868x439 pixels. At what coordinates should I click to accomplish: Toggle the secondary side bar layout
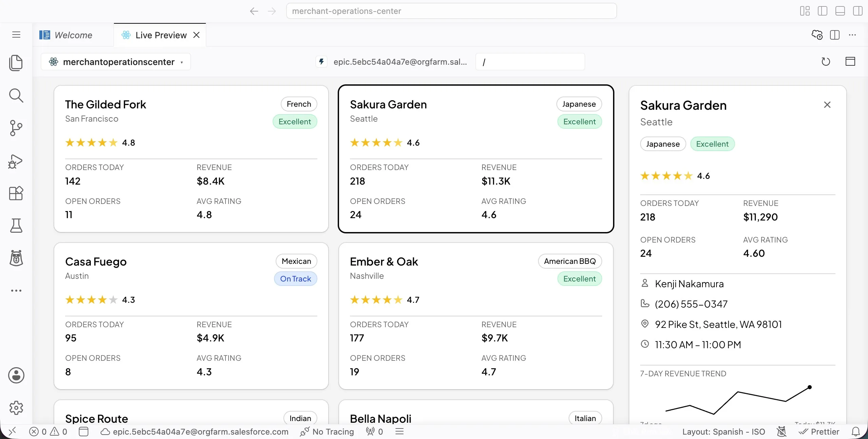tap(858, 11)
